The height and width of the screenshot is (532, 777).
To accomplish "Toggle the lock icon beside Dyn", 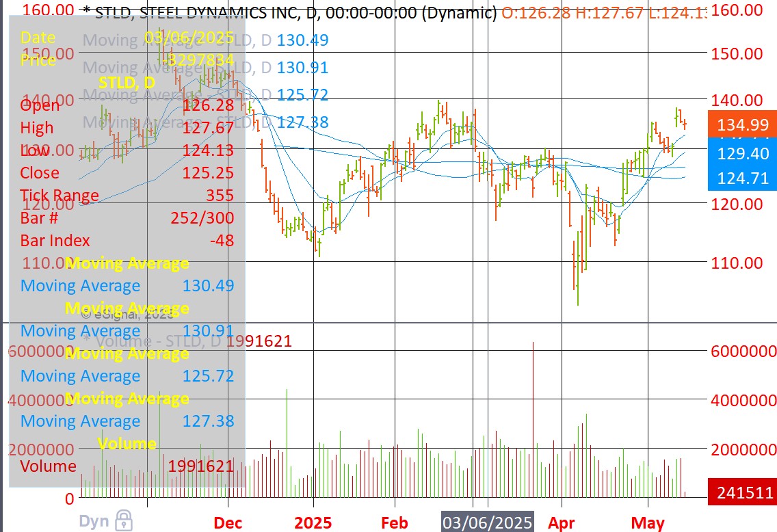I will click(x=123, y=520).
